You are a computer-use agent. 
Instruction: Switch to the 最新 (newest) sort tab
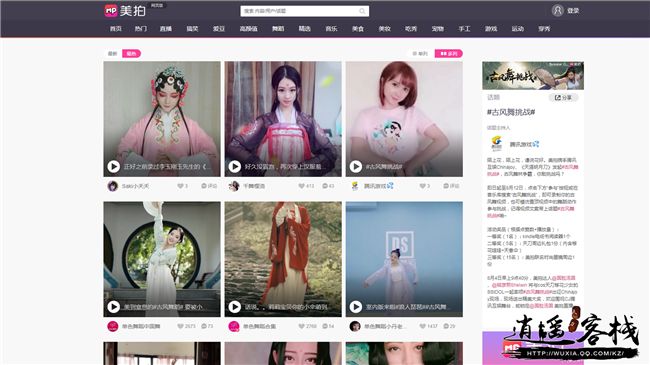[112, 54]
